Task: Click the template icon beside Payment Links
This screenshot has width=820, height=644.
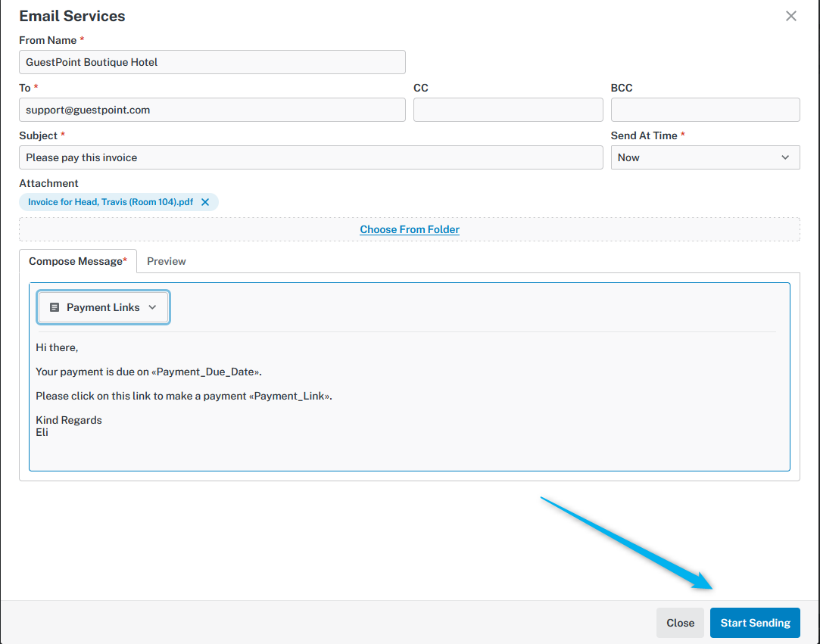Action: (x=55, y=307)
